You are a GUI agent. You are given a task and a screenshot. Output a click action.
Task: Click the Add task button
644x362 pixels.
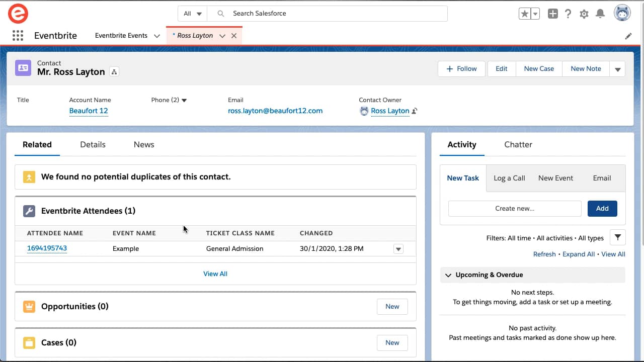pyautogui.click(x=602, y=209)
